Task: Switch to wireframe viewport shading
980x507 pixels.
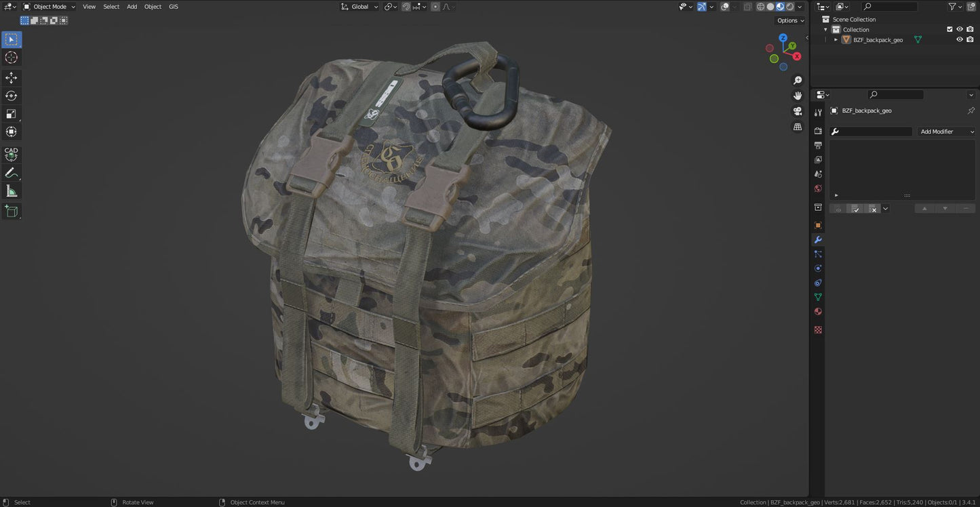Action: 760,7
